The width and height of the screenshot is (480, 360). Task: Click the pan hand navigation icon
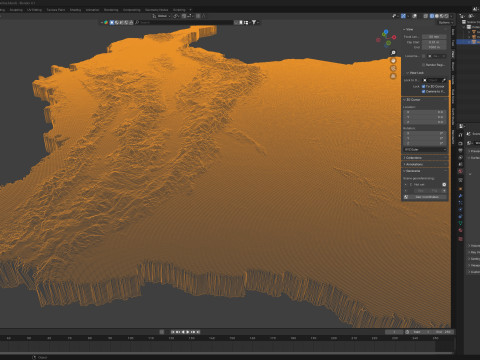click(393, 61)
